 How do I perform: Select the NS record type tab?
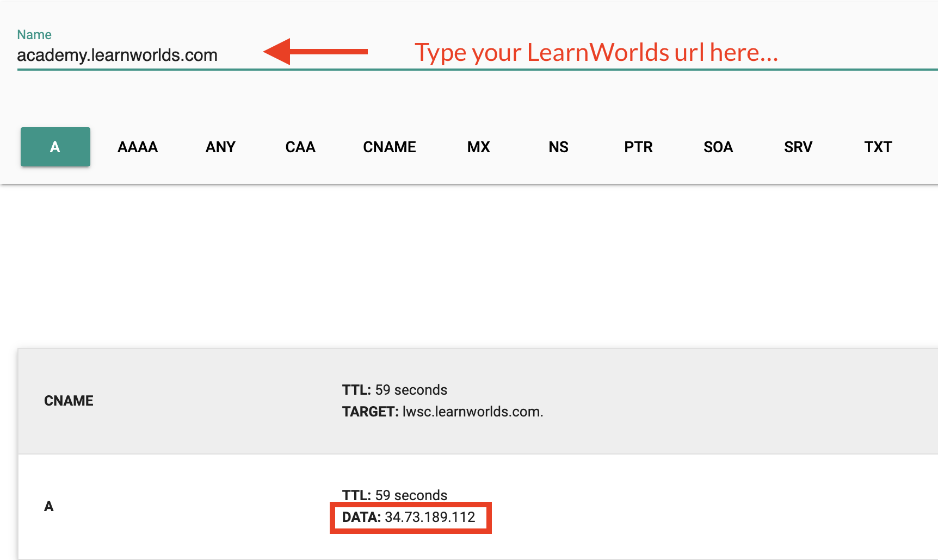point(558,146)
